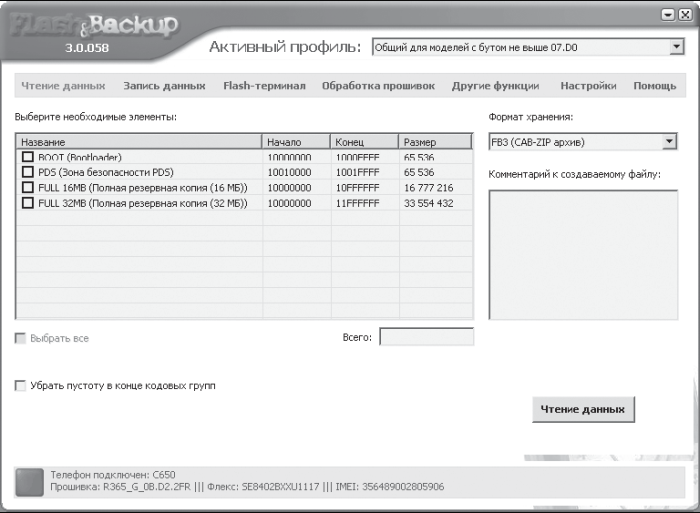Viewport: 700px width, 513px height.
Task: Expand the Активный профиль dropdown arrow
Action: pyautogui.click(x=676, y=47)
